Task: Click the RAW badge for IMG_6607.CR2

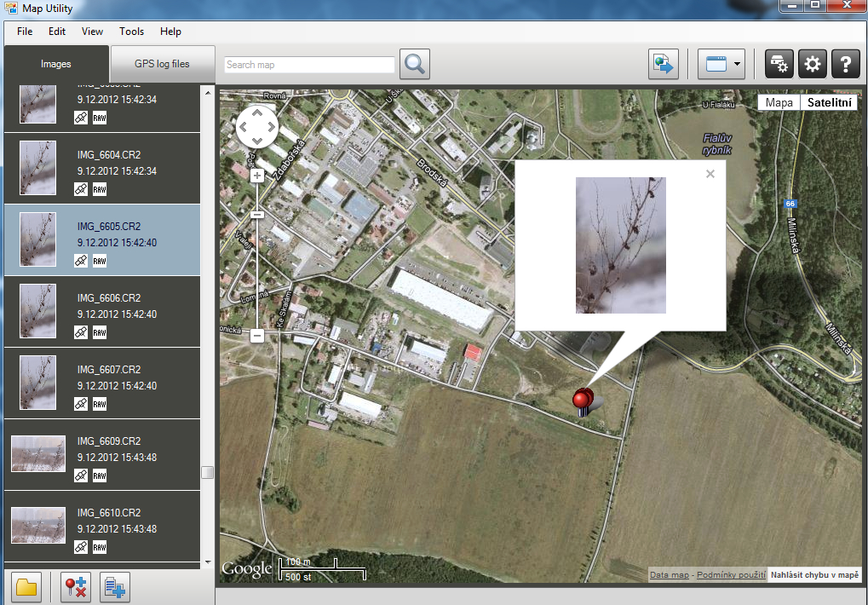Action: 100,404
